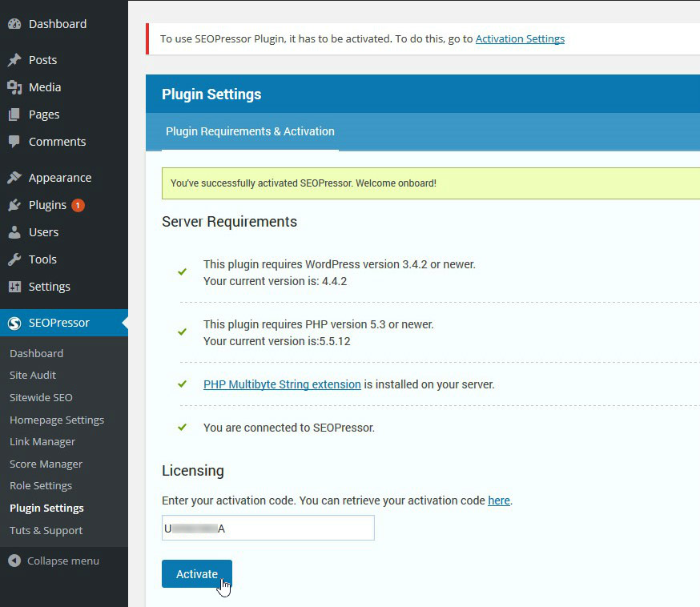Open Link Manager submenu item
700x607 pixels.
click(x=42, y=442)
